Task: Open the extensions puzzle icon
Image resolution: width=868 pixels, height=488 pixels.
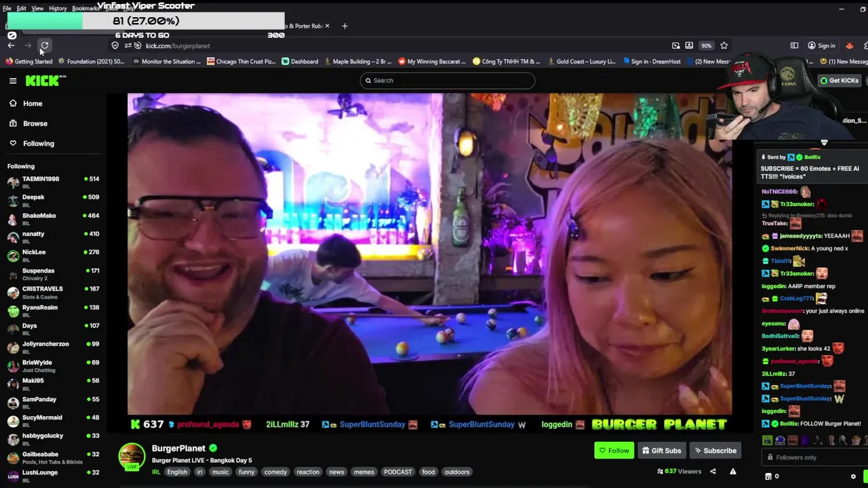Action: (866, 45)
